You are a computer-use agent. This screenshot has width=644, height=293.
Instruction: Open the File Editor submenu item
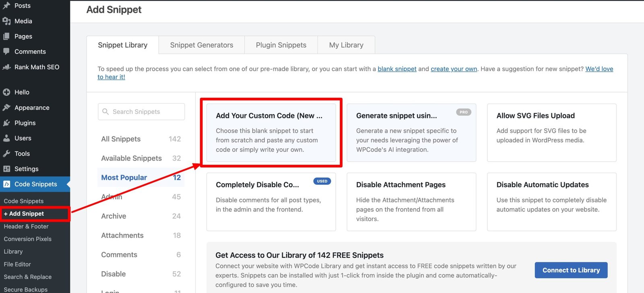[17, 264]
